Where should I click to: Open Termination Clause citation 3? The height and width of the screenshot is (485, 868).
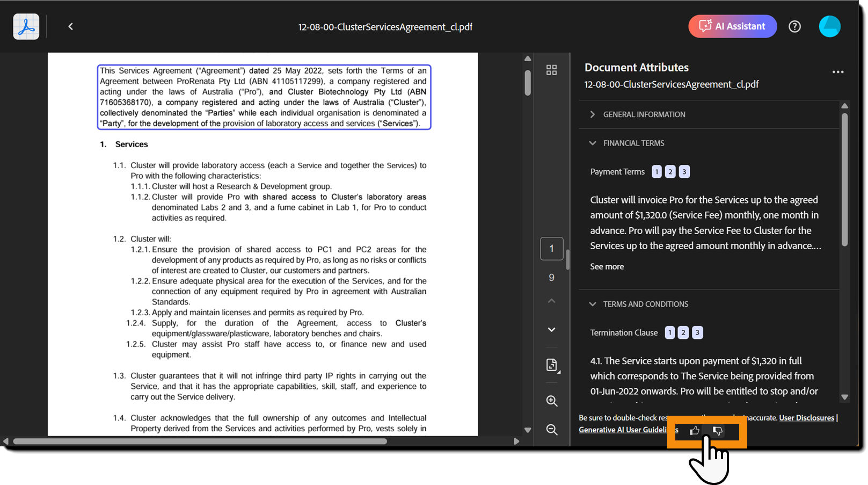(x=697, y=333)
